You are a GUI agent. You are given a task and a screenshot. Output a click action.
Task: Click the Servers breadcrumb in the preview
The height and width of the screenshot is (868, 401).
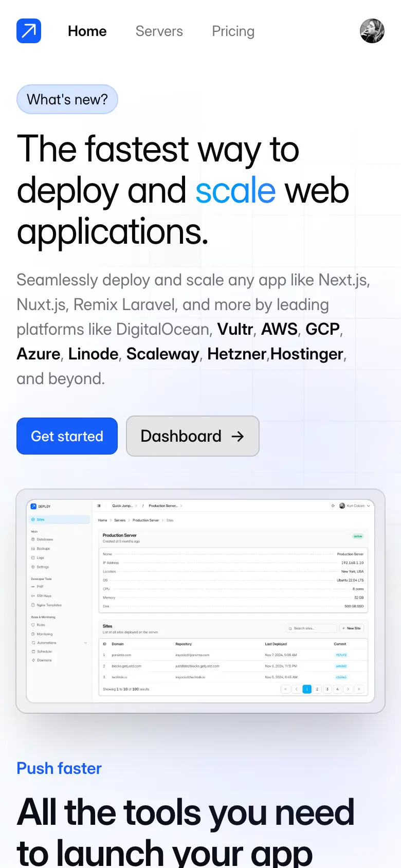[x=120, y=520]
